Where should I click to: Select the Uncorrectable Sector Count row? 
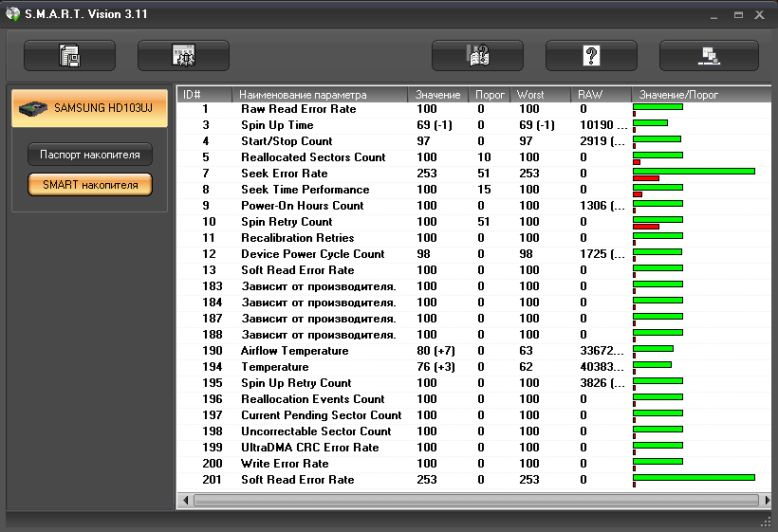tap(473, 431)
